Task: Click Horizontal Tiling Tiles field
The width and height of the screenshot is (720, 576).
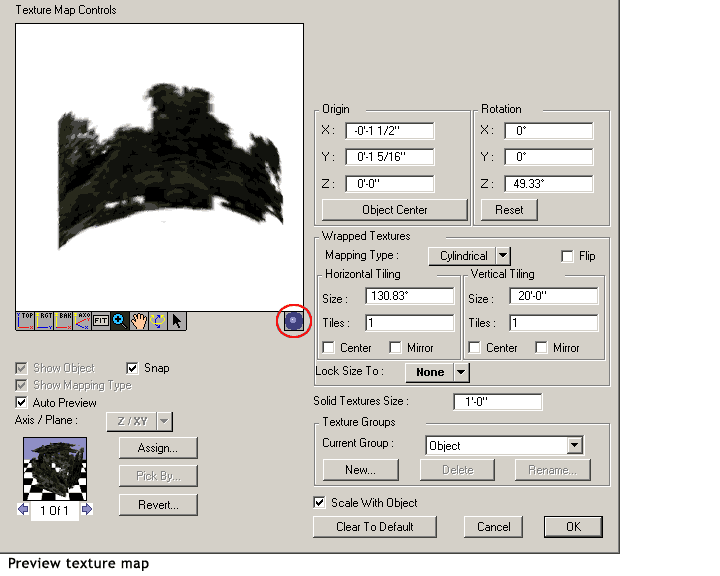Action: tap(410, 322)
